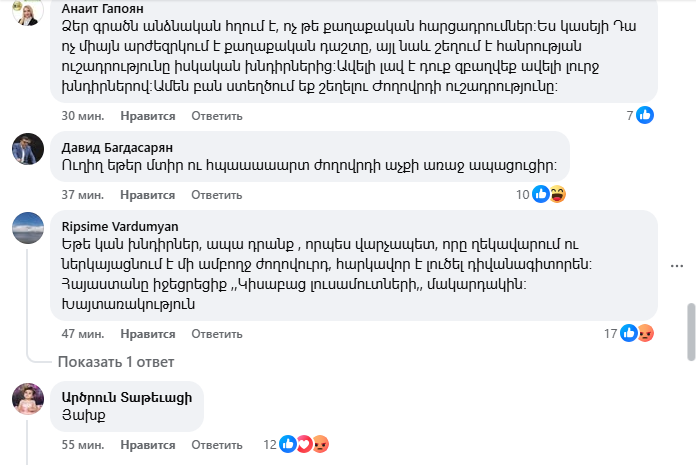Screen dimensions: 696x465
Task: Click reaction icons next to count 17
Action: pos(637,333)
